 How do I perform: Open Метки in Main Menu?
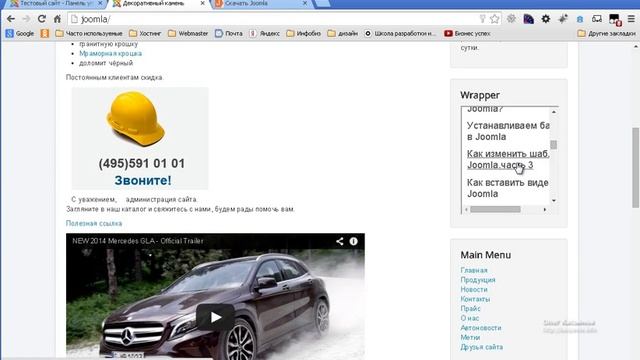(470, 337)
